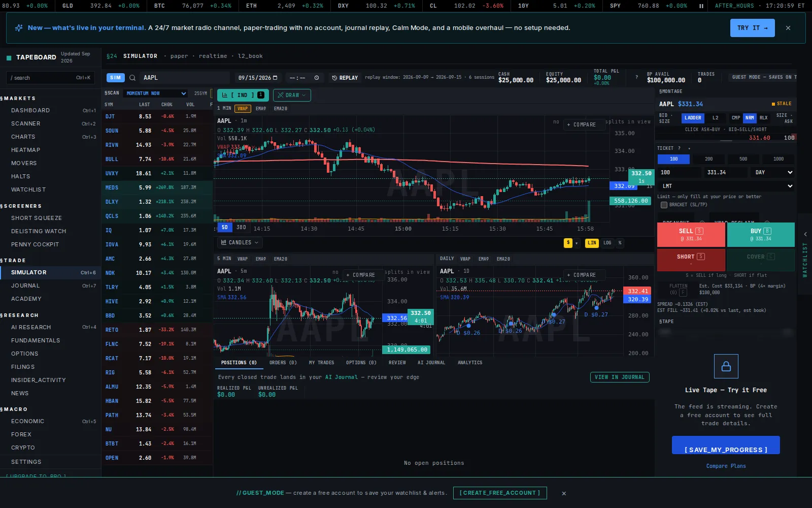Image resolution: width=812 pixels, height=508 pixels.
Task: Open the dropdown arrow next to dollar button
Action: 577,243
